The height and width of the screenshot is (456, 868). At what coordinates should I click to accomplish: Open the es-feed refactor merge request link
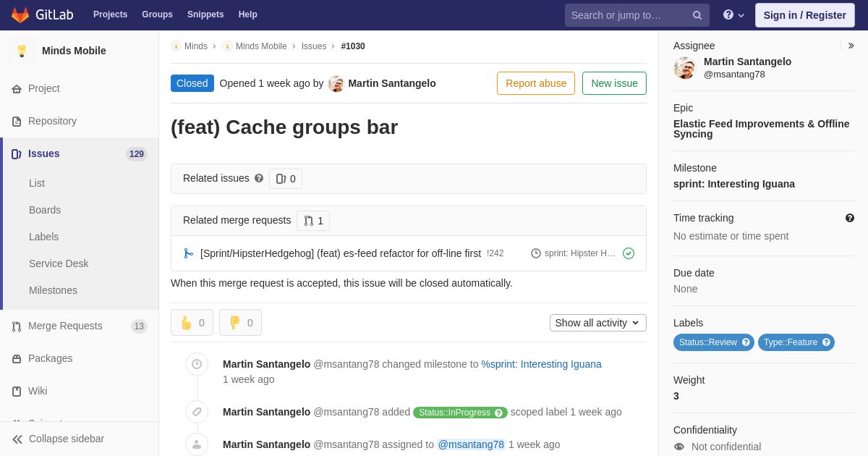click(341, 253)
